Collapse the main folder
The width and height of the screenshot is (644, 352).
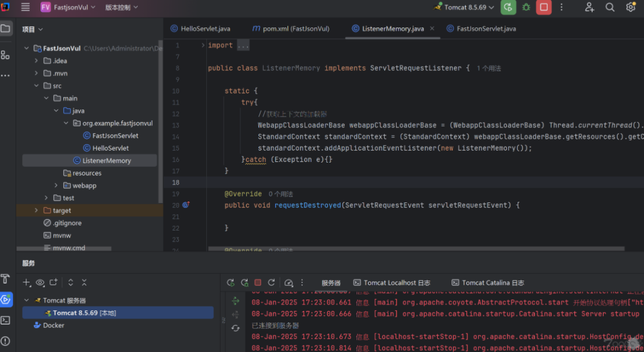(47, 98)
